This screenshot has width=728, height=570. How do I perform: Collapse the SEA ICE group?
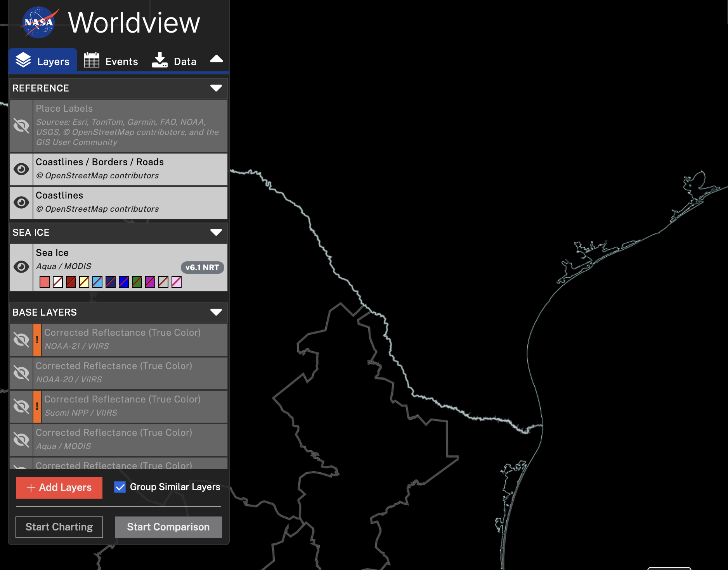click(216, 232)
